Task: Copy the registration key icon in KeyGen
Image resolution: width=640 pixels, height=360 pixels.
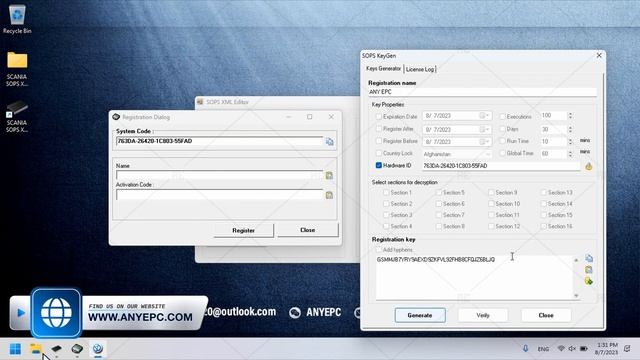Action: (x=589, y=258)
